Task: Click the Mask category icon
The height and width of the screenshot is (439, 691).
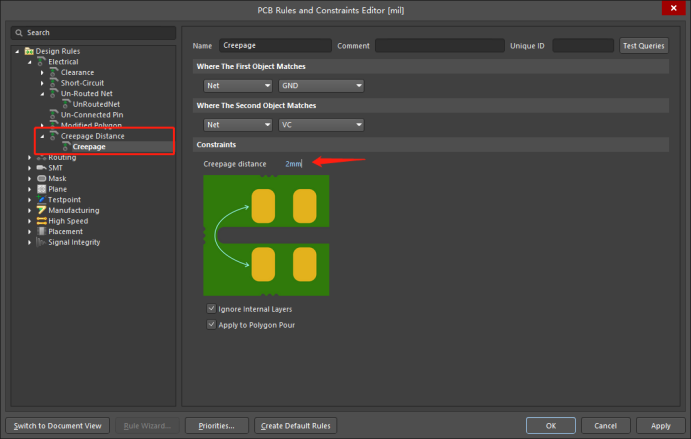Action: [41, 178]
